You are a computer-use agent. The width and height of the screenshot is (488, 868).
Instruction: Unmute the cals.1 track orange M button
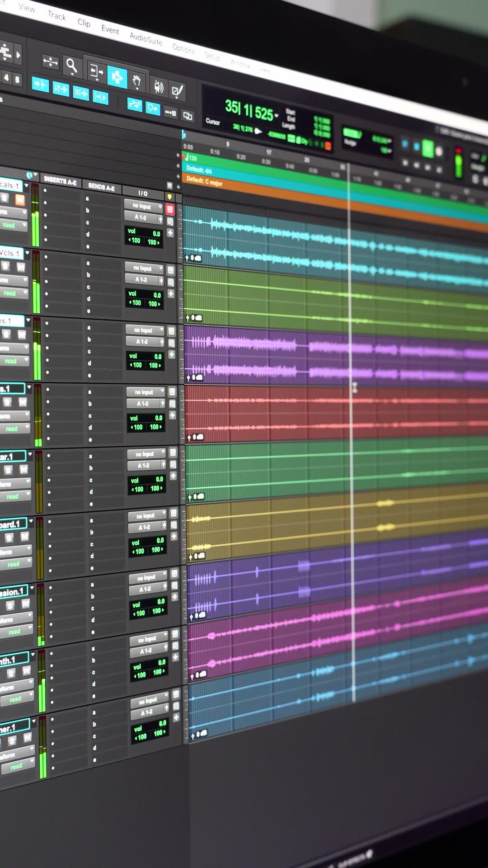(19, 199)
